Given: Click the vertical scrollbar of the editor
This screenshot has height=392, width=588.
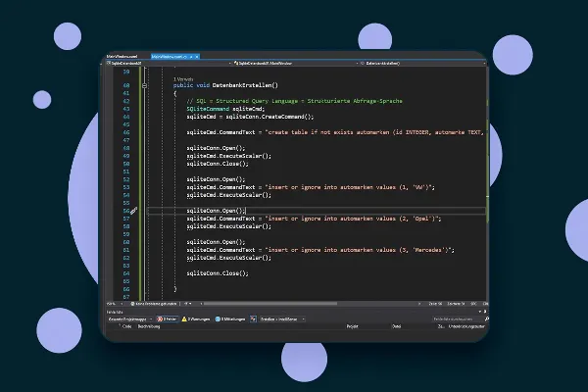Looking at the screenshot, I should [x=487, y=184].
